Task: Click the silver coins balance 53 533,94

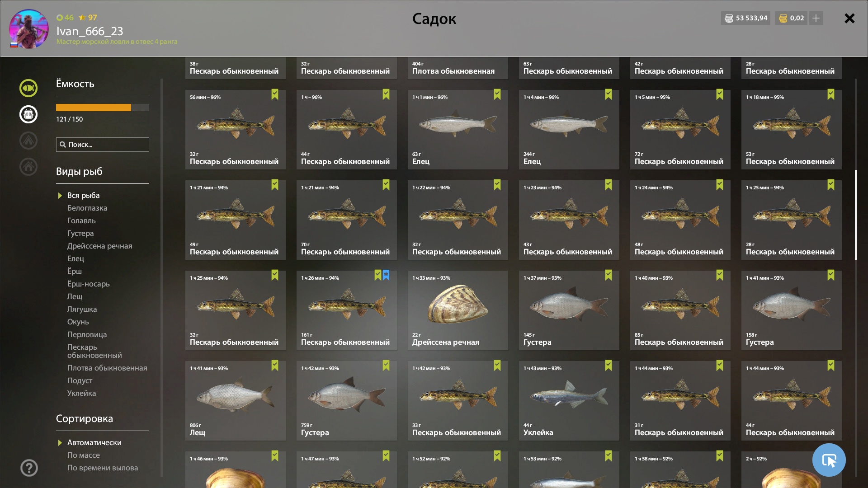Action: pos(745,18)
